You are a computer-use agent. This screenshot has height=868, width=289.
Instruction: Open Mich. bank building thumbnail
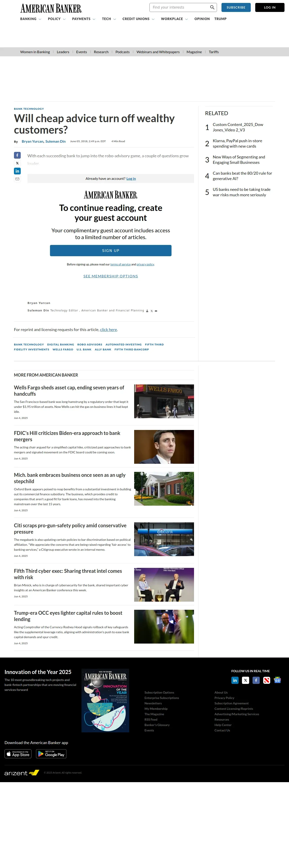pos(164,489)
